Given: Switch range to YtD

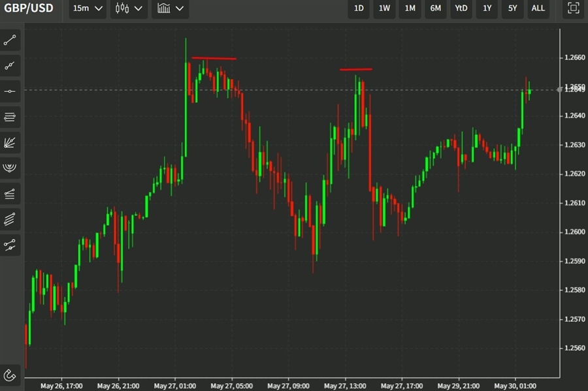Looking at the screenshot, I should click(x=461, y=8).
